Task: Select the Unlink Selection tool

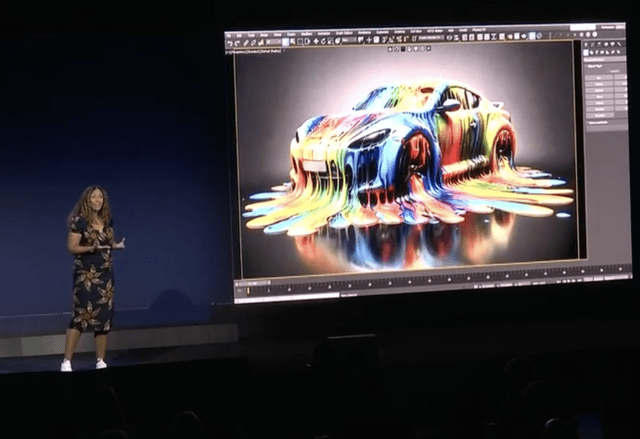Action: point(253,43)
